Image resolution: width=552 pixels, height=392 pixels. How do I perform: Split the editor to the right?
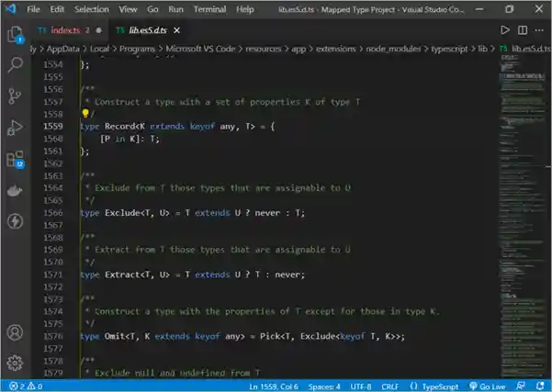523,30
